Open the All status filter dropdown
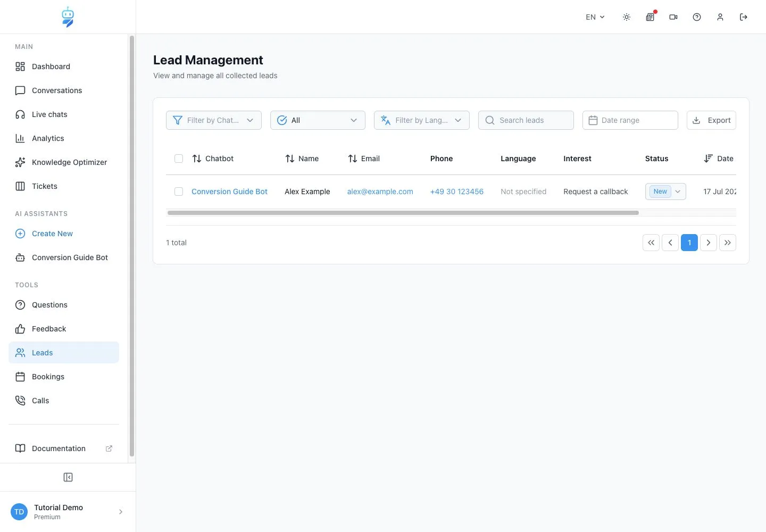766x532 pixels. 318,120
